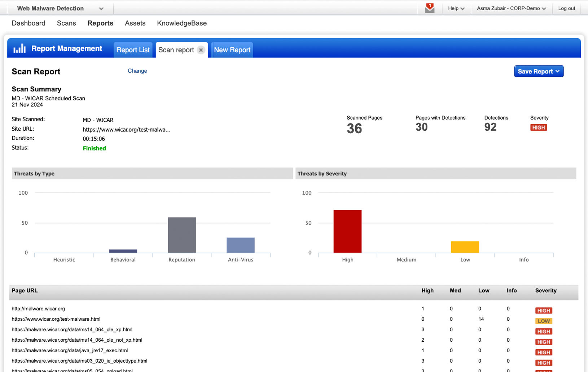Click the red High severity bar
Screen dimensions: 588x372
click(347, 231)
